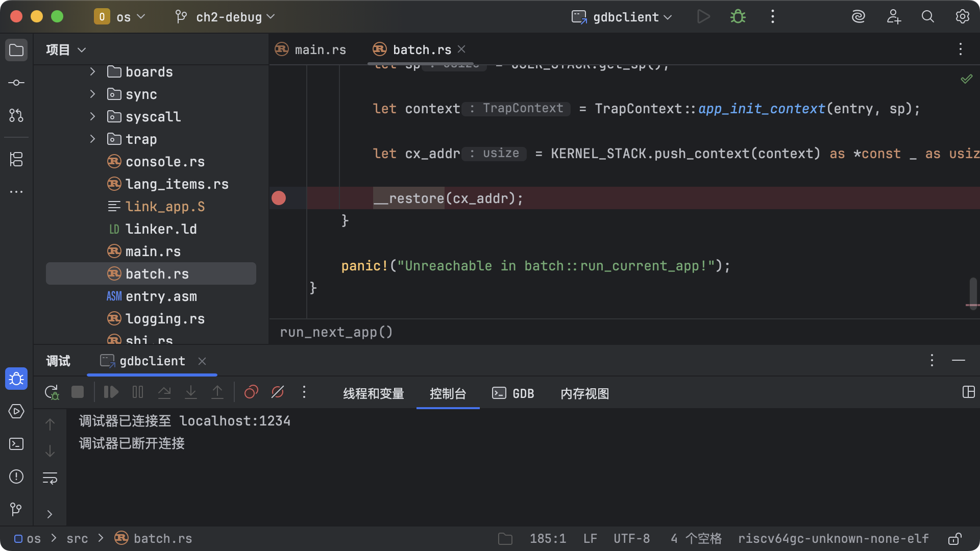Open the Structure tool window icon
Screen dimensions: 980x551
[16, 159]
